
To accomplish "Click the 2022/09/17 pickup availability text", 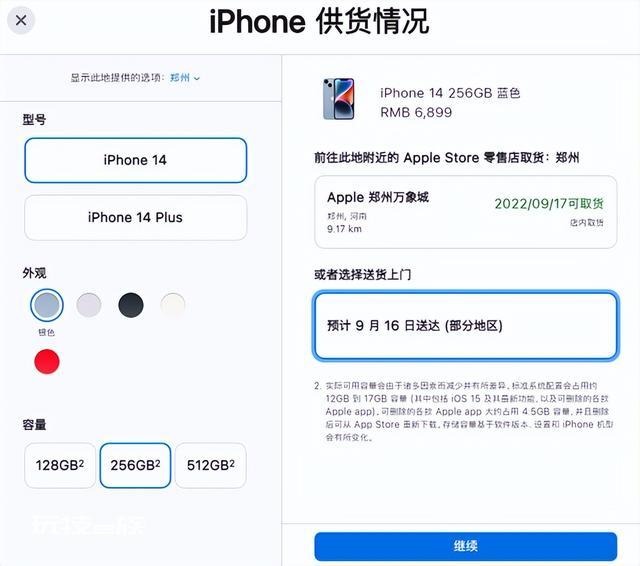I will (x=549, y=204).
